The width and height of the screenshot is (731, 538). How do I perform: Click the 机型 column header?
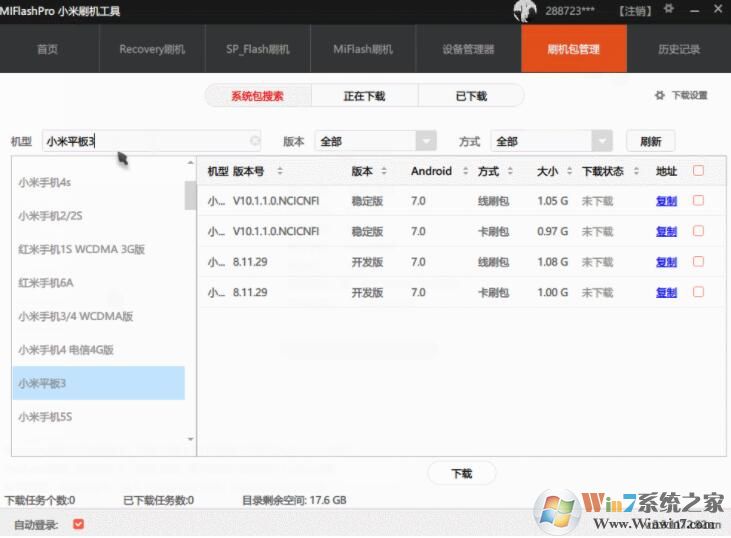coord(218,171)
